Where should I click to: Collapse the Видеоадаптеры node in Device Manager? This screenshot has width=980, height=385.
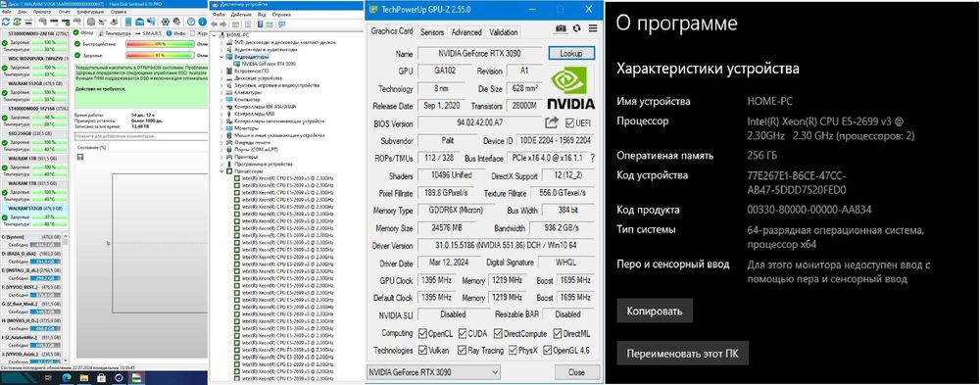pyautogui.click(x=221, y=57)
